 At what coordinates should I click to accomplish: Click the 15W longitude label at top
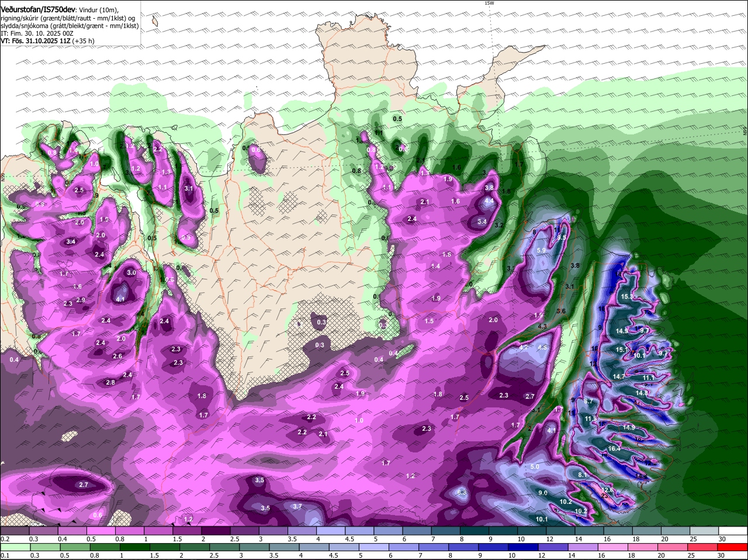click(489, 3)
